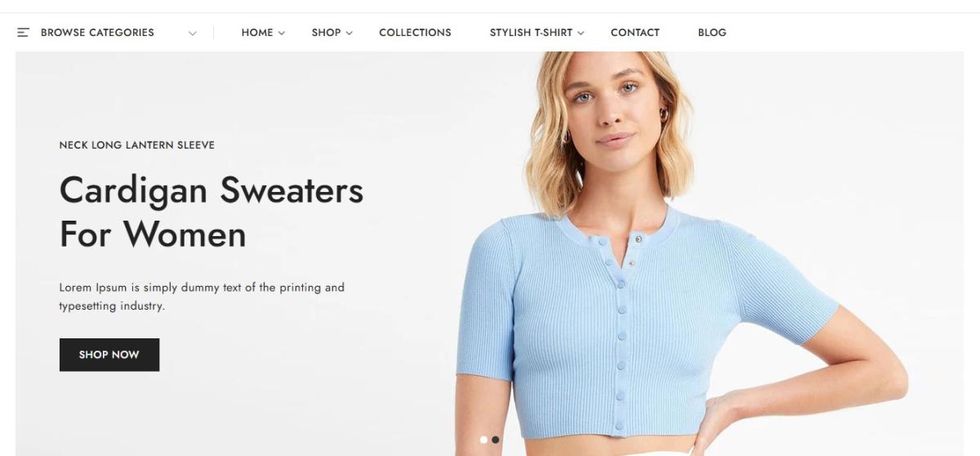The image size is (980, 456).
Task: Expand the chevron next to HOME
Action: click(x=282, y=34)
